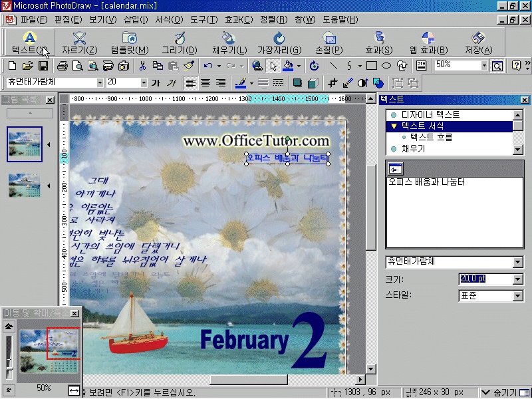Toggle Bold (가) formatting
The image size is (532, 399).
click(156, 82)
